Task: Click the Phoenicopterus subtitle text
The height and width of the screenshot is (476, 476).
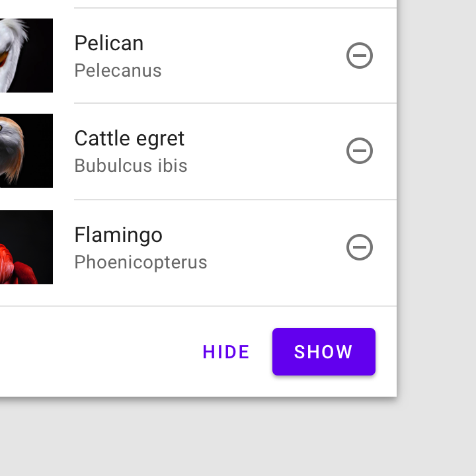Action: pyautogui.click(x=141, y=262)
